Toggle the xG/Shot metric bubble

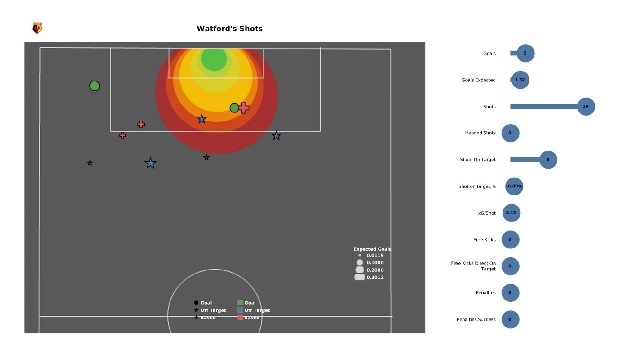(511, 212)
